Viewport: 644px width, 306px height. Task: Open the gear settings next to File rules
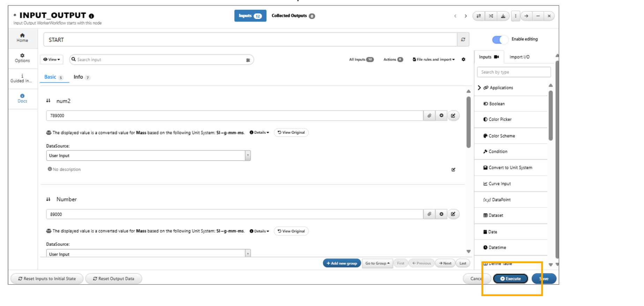coord(464,59)
